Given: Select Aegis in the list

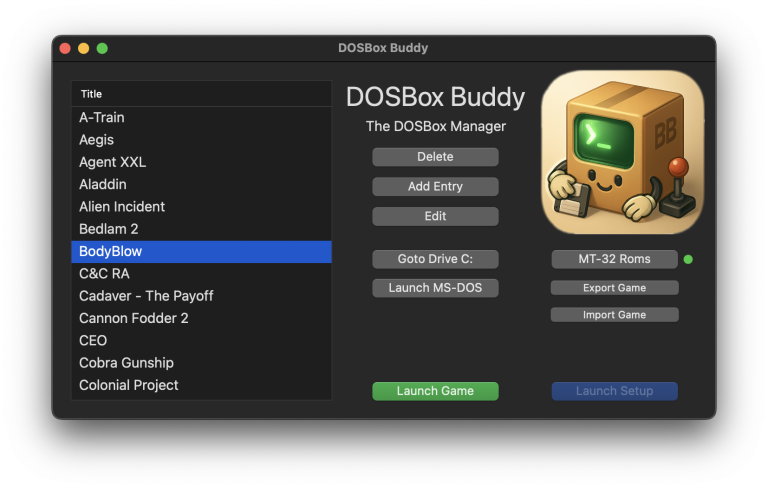Looking at the screenshot, I should coord(201,140).
